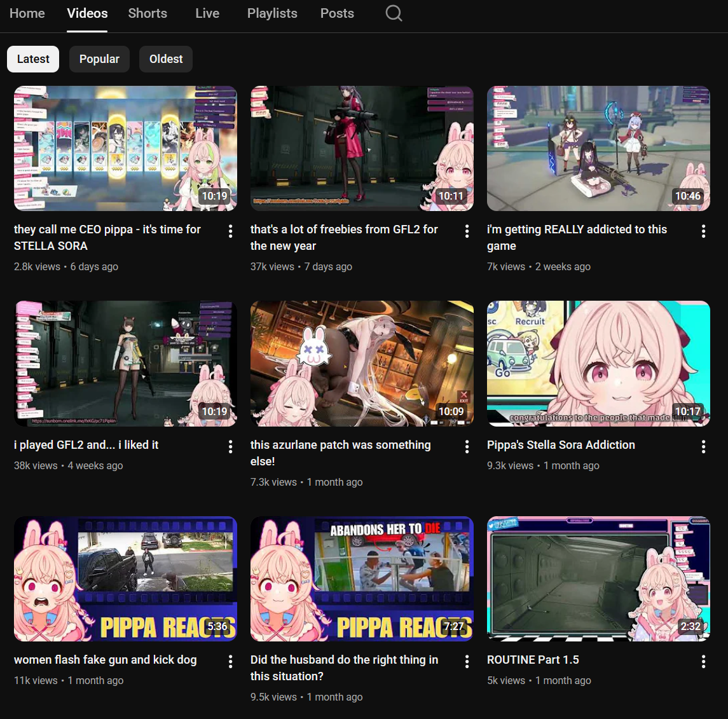The height and width of the screenshot is (719, 728).
Task: Play the ROUTINE Part 1.5 thumbnail
Action: click(598, 579)
